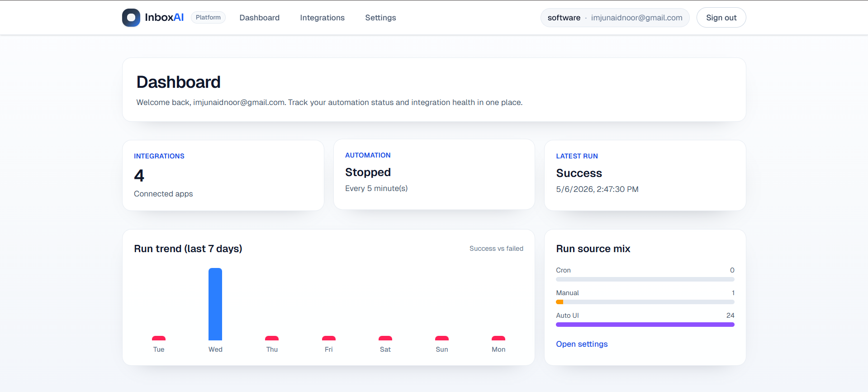Click the 'Manual' source label
Screen dimensions: 868x392
tap(567, 293)
